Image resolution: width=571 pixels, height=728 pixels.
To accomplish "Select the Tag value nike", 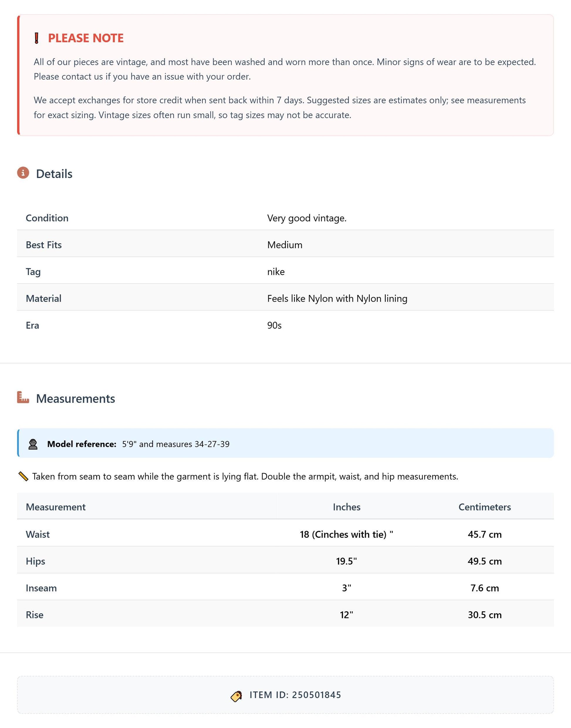I will click(276, 271).
